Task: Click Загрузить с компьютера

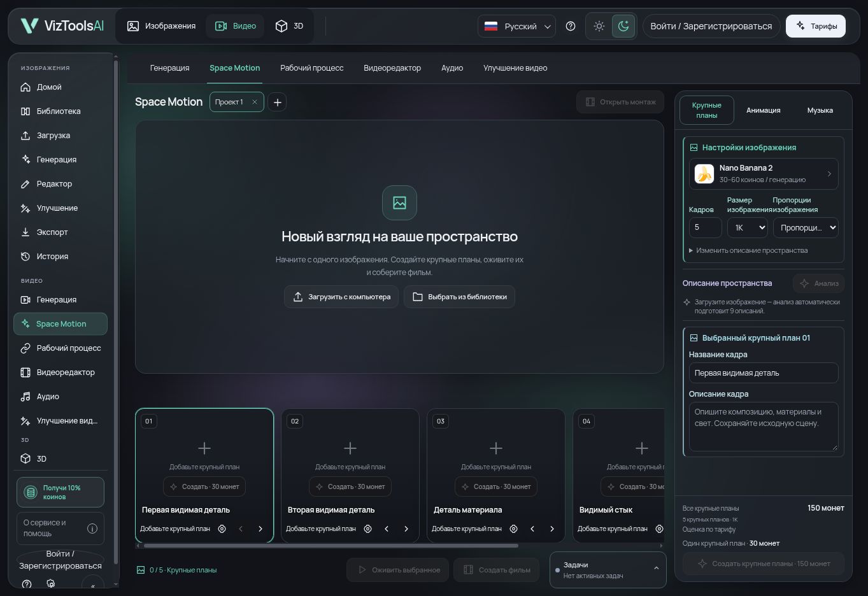Action: 341,297
